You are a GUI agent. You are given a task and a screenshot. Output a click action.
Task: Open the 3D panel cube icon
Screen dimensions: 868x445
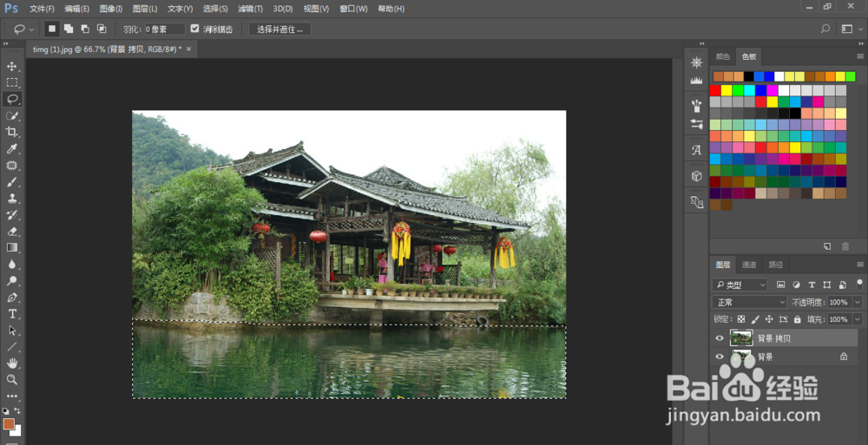pos(696,176)
